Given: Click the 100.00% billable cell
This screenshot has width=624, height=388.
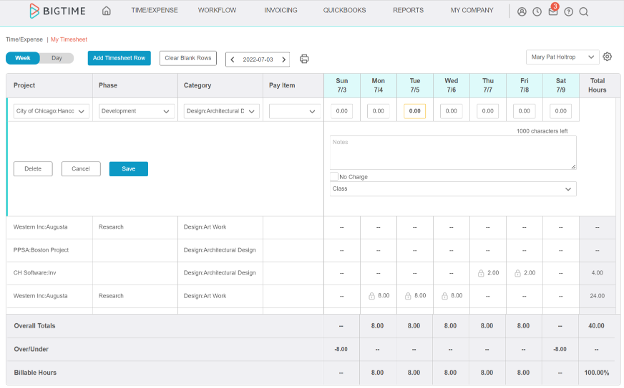Looking at the screenshot, I should coord(597,372).
